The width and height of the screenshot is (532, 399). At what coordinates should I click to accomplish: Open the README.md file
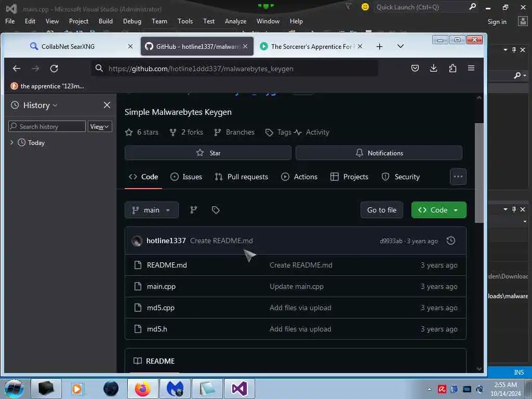click(x=167, y=265)
